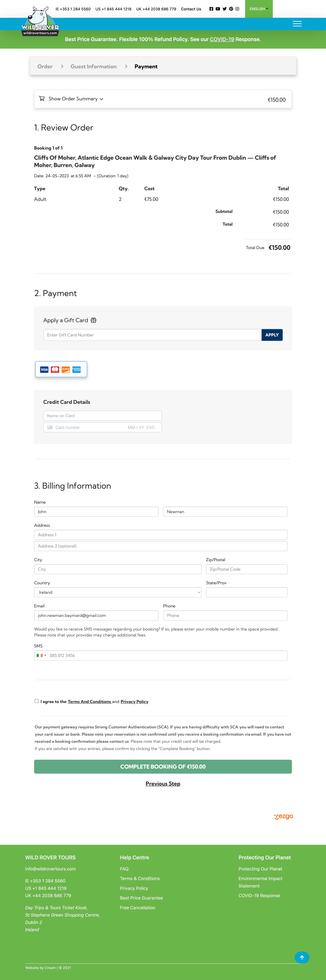Viewport: 326px width, 980px height.
Task: Click the Pinterest icon
Action: [x=231, y=9]
